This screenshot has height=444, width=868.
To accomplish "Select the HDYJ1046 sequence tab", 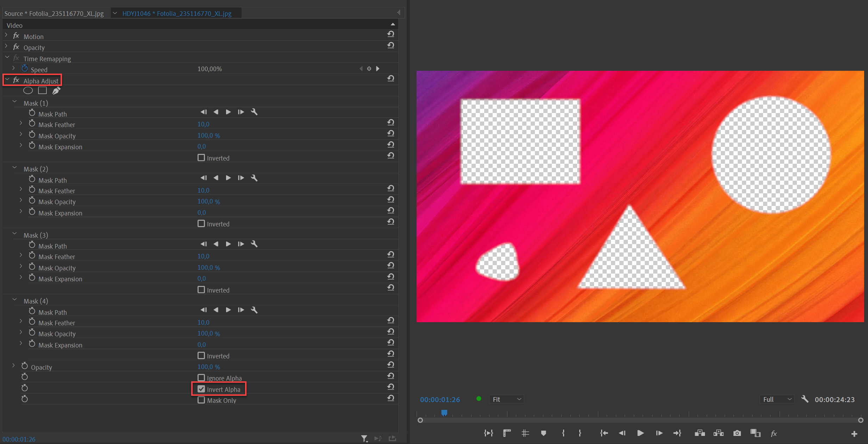I will pyautogui.click(x=176, y=13).
